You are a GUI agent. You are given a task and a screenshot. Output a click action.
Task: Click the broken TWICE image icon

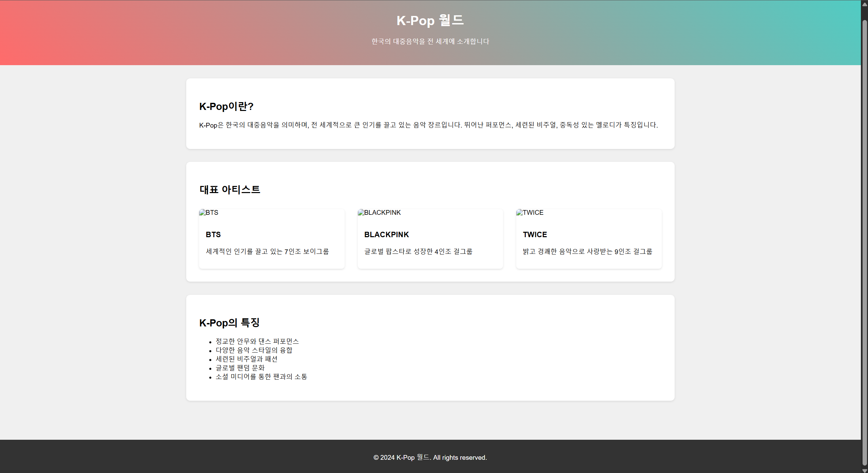pos(519,213)
